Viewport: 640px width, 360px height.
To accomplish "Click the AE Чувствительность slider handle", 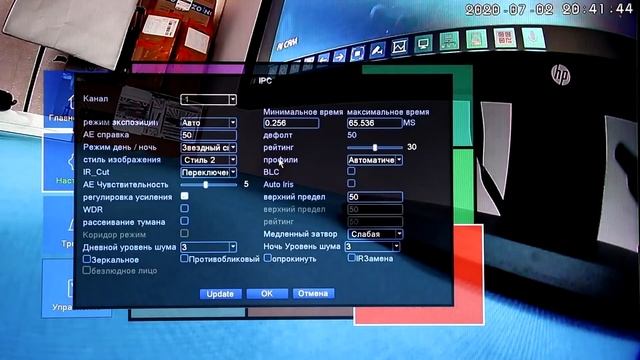I will coord(206,184).
